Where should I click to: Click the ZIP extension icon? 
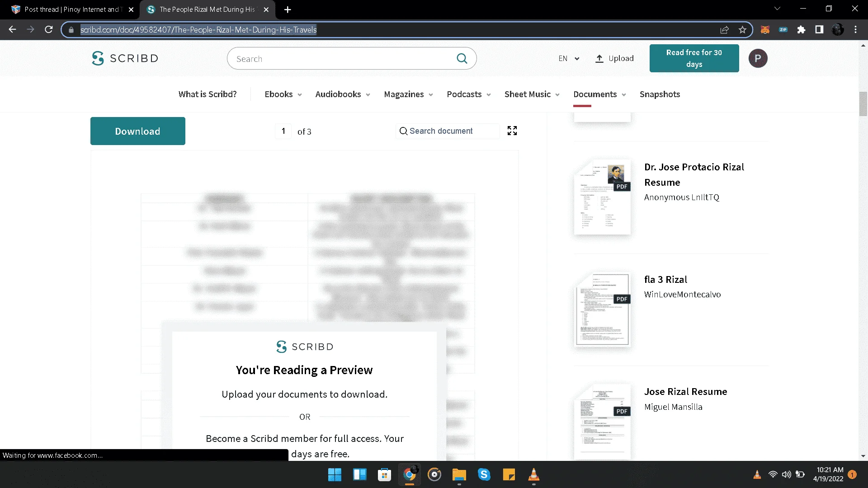point(783,30)
